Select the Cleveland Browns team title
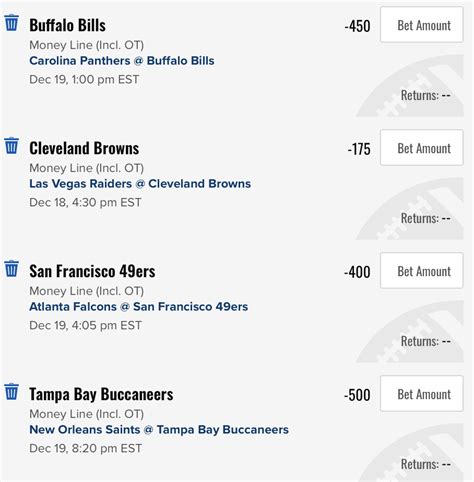 coord(84,148)
